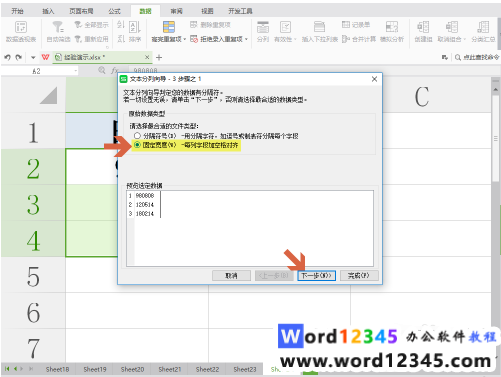The image size is (501, 377).
Task: Add a new document tab with plus
Action: [x=159, y=57]
